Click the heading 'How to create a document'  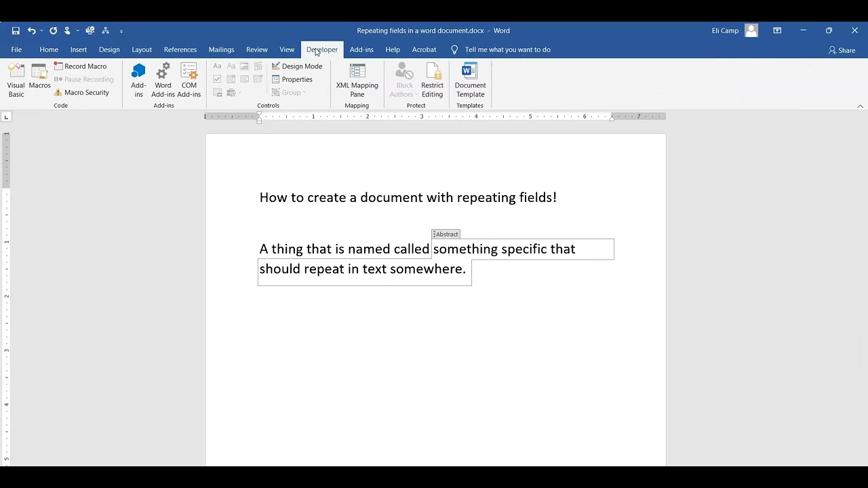coord(340,197)
